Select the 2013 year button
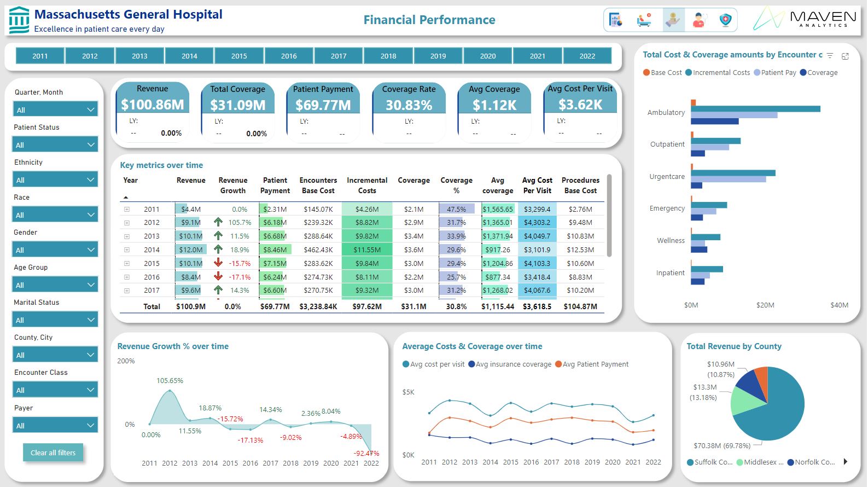 tap(139, 56)
